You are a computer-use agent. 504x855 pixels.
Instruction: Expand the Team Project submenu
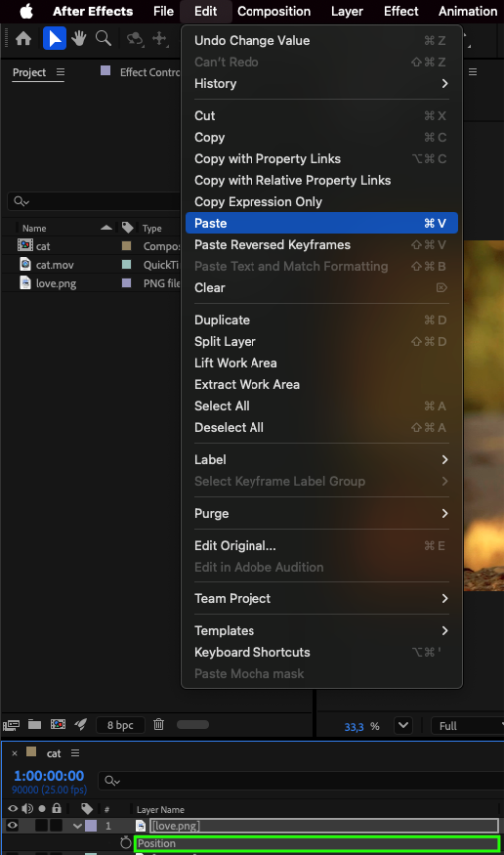coord(321,598)
